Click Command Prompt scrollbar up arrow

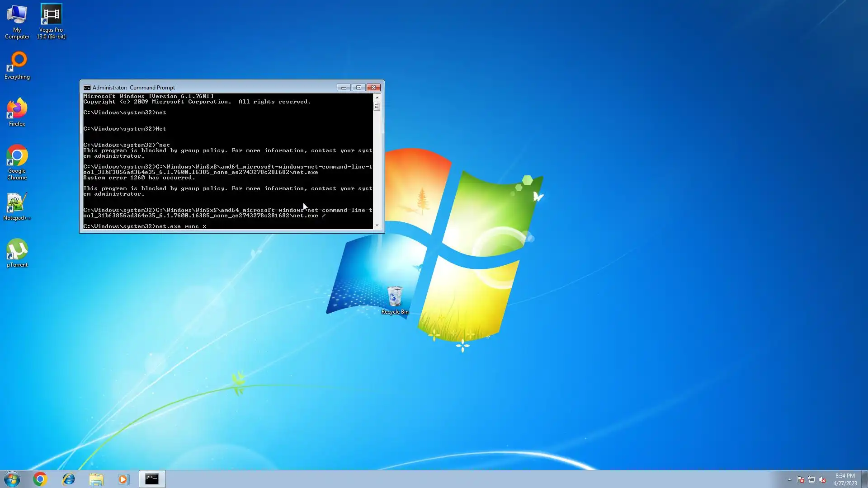(377, 97)
